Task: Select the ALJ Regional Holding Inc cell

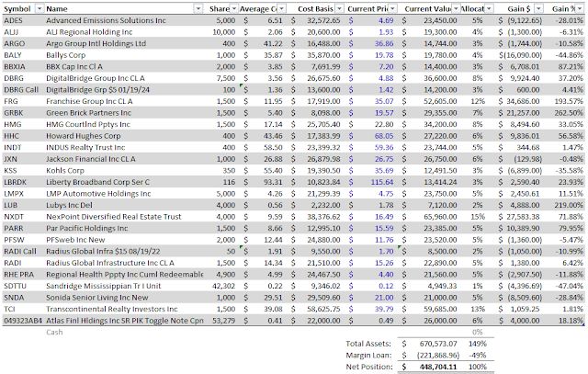Action: 89,32
